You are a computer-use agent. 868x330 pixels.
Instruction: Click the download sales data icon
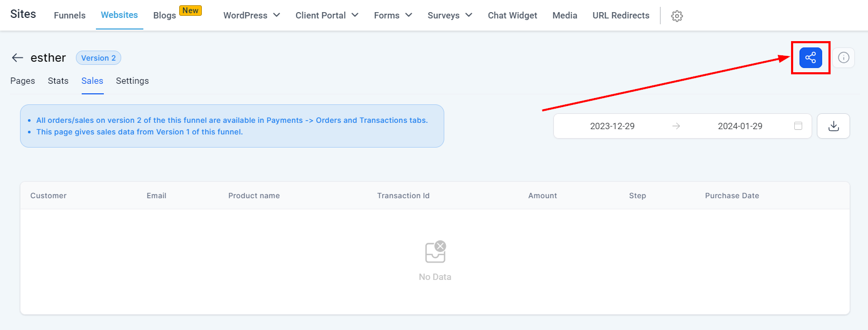[x=833, y=126]
